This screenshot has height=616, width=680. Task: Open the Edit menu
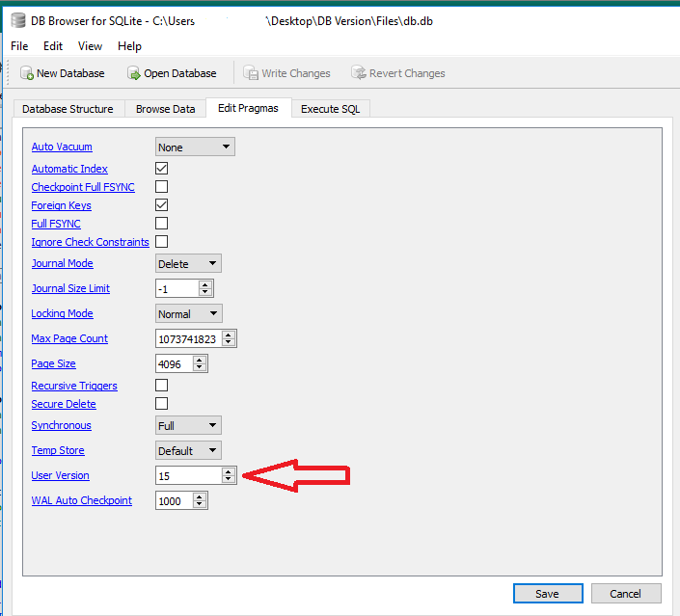pyautogui.click(x=53, y=46)
